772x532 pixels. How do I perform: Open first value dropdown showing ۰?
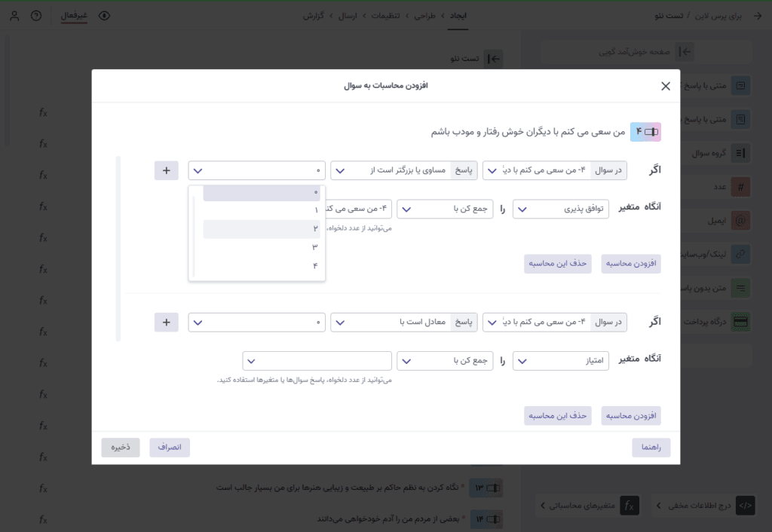[x=256, y=170]
